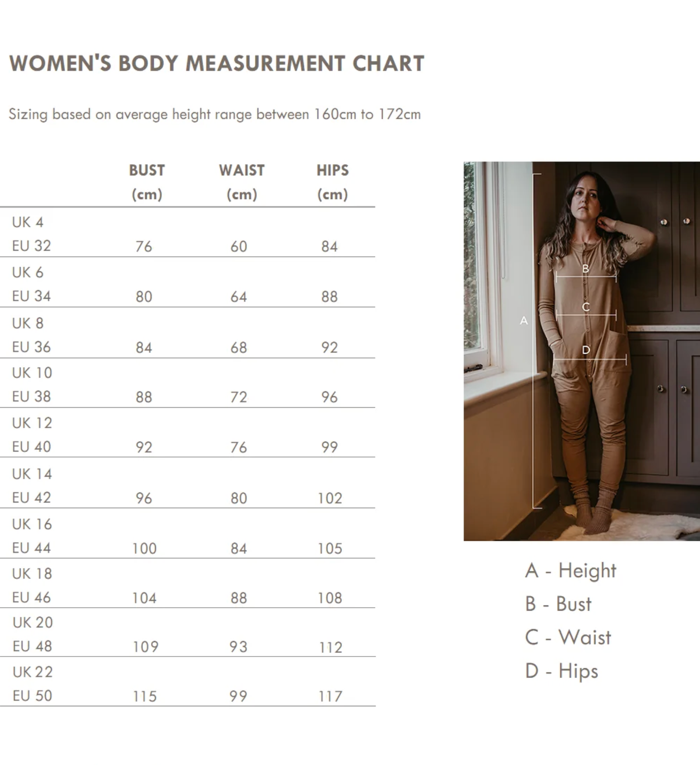Image resolution: width=700 pixels, height=765 pixels.
Task: Click the "A - Height" legend entry
Action: click(x=570, y=570)
